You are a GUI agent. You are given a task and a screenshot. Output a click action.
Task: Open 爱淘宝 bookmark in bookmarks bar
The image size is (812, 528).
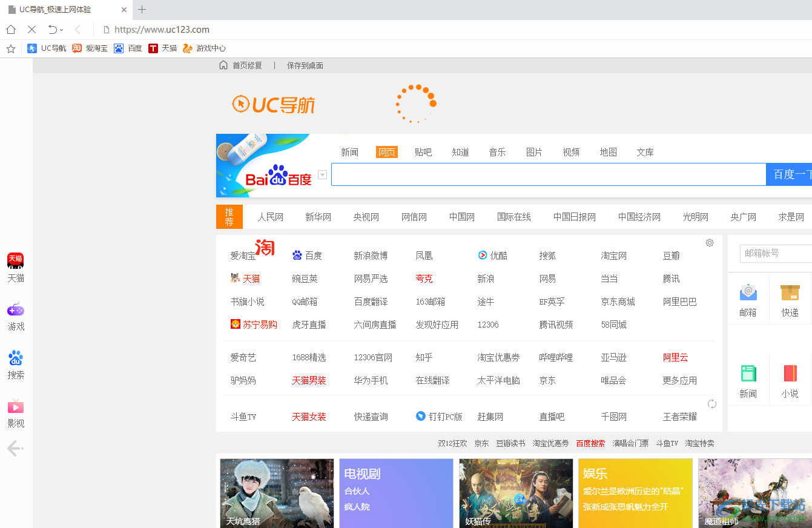click(90, 48)
